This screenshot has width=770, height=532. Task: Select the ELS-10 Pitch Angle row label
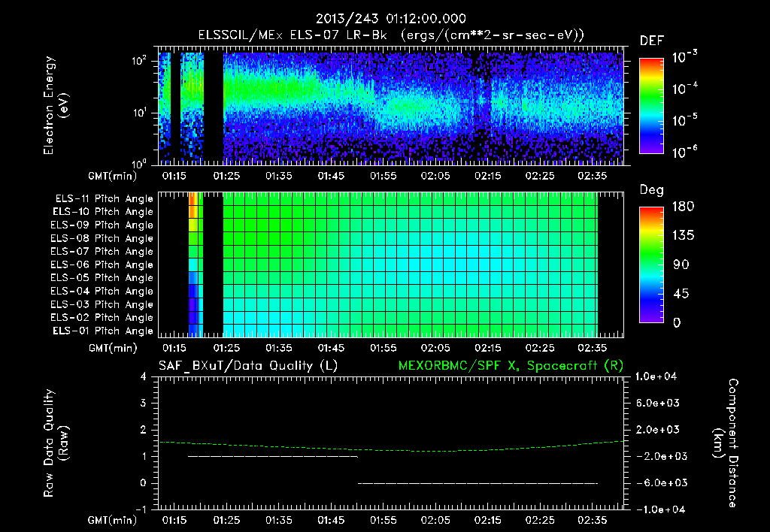click(103, 212)
